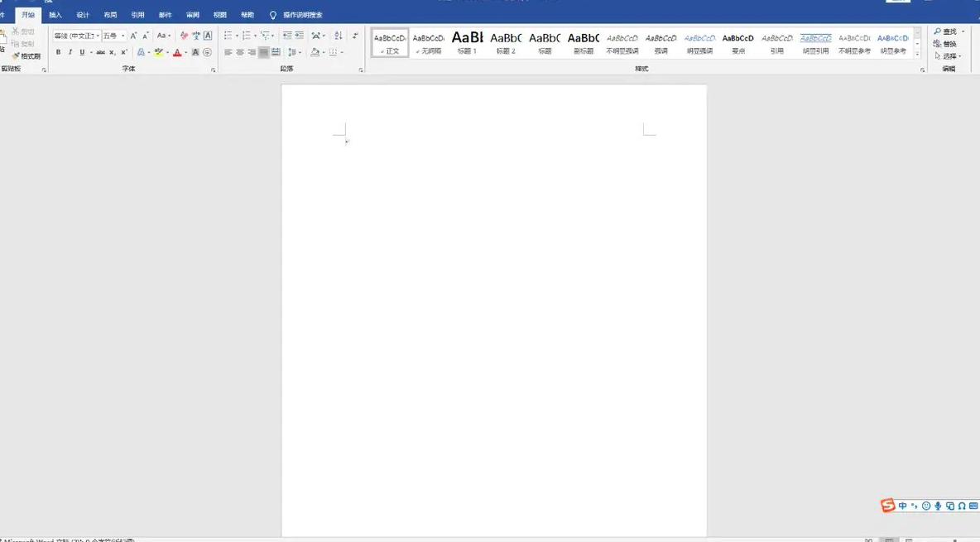980x542 pixels.
Task: Open the References (引用) tab
Action: (x=137, y=15)
